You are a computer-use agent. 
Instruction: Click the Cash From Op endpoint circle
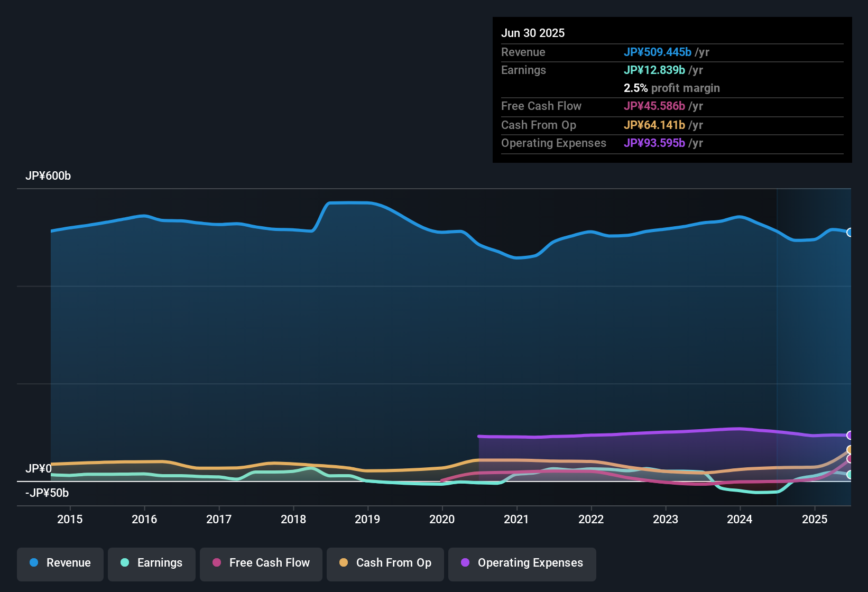tap(850, 450)
